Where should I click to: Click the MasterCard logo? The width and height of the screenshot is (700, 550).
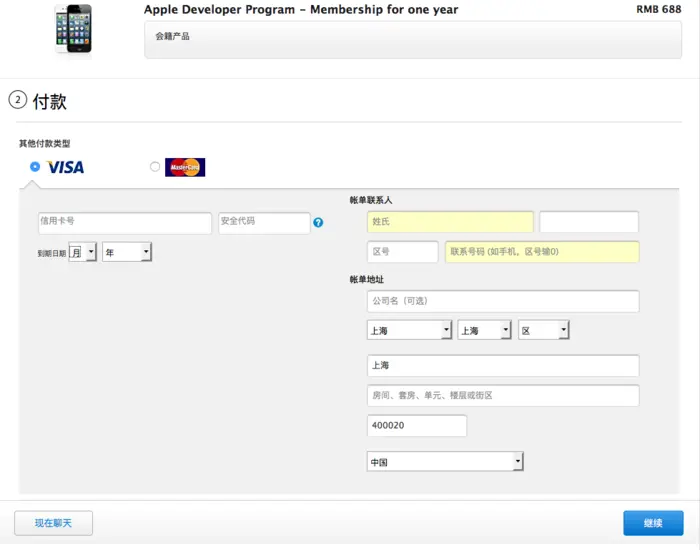click(185, 167)
